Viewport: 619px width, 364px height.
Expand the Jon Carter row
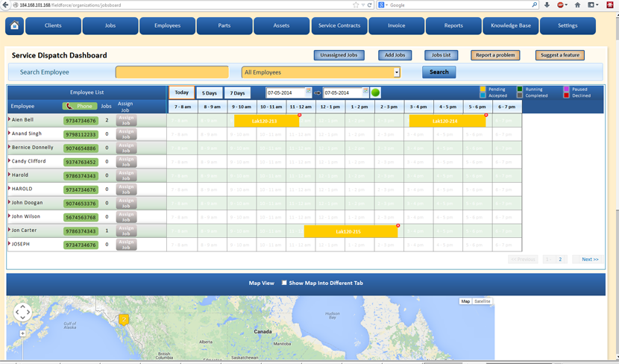[x=9, y=230]
